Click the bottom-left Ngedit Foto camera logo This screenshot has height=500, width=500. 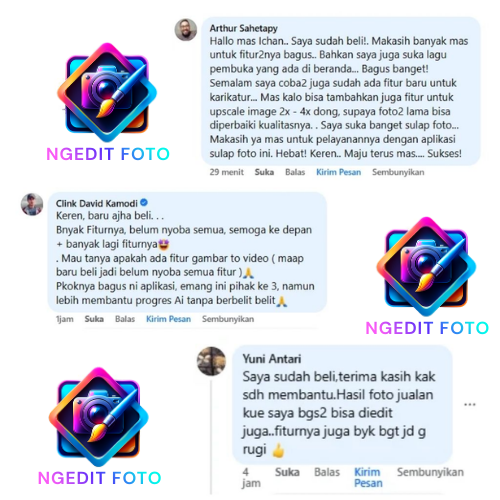(99, 417)
